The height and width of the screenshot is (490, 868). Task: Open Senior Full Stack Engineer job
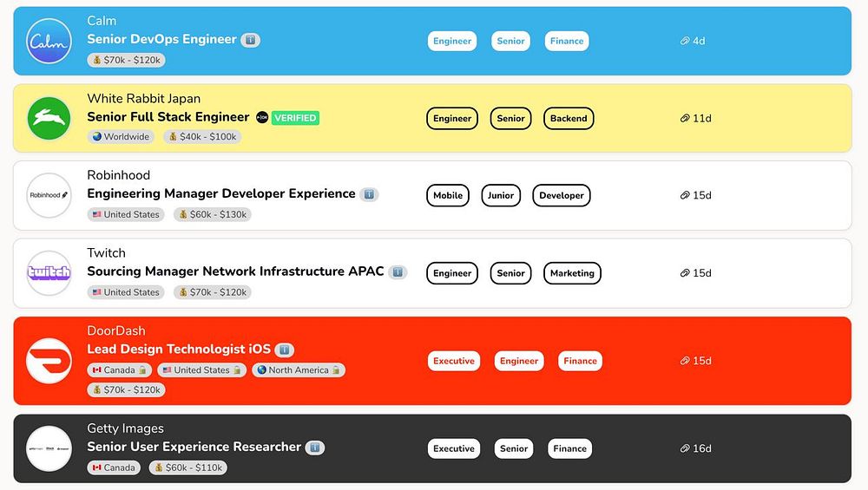click(x=168, y=117)
